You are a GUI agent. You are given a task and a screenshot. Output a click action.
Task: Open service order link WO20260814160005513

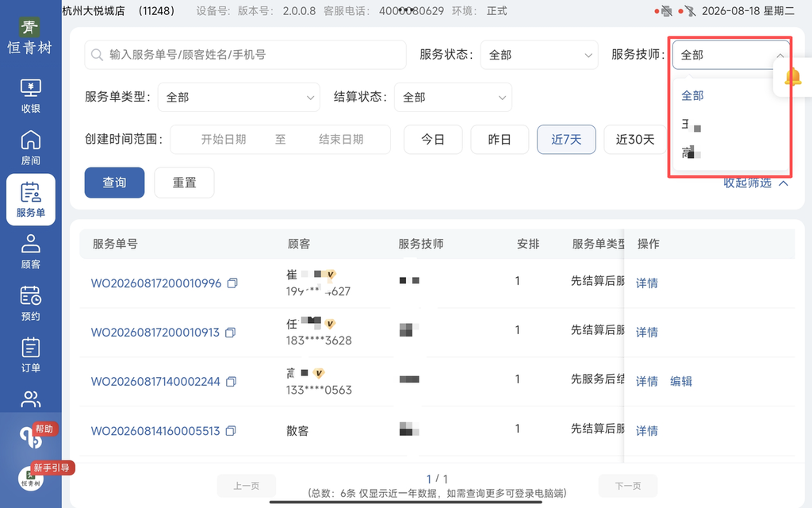click(156, 431)
